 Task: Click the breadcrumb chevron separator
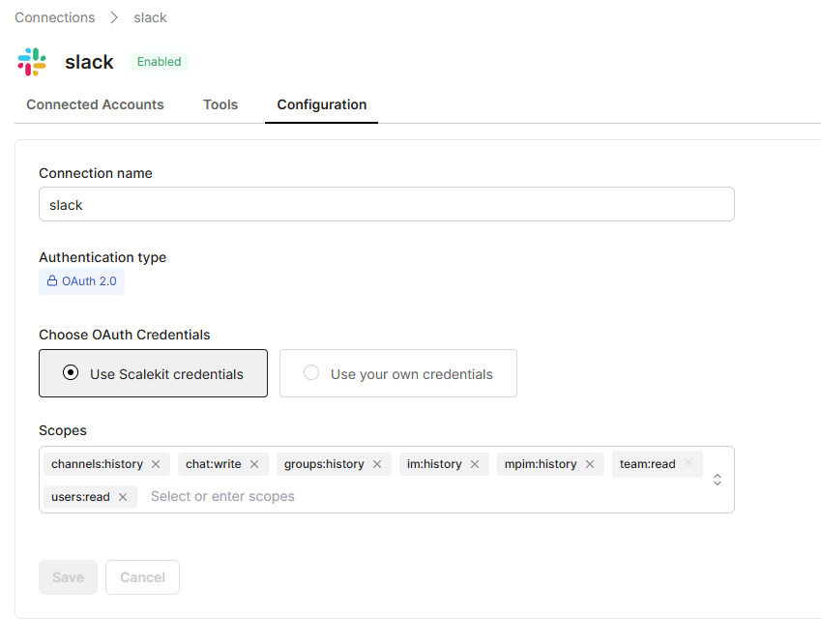click(x=114, y=17)
